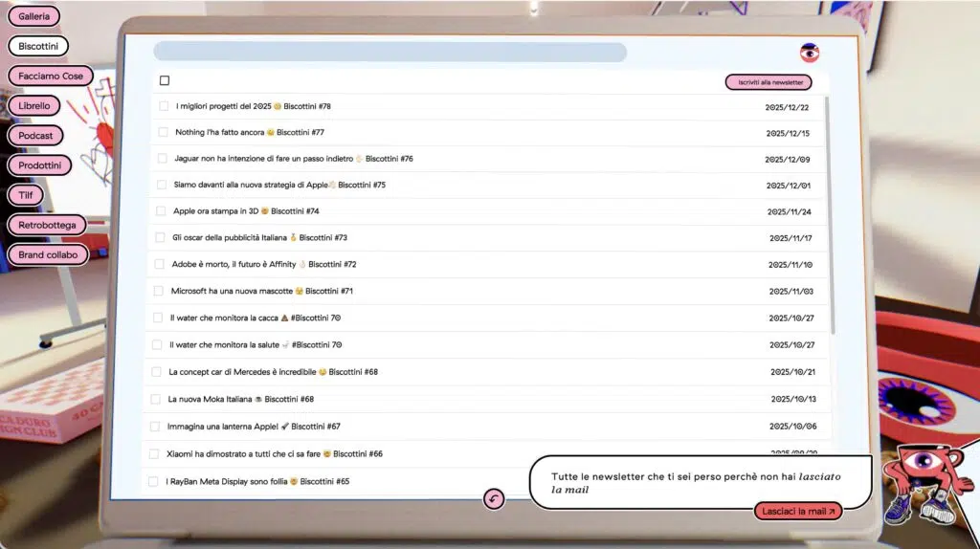Open 'Nothing l'ha fatto ancora' newsletter
The image size is (980, 549).
[250, 132]
